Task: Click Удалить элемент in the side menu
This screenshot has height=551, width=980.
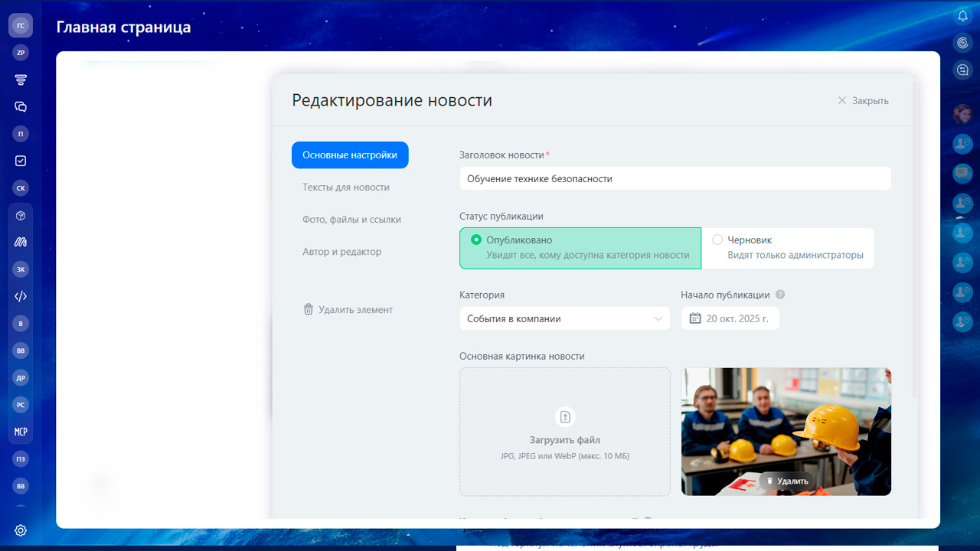Action: tap(348, 310)
